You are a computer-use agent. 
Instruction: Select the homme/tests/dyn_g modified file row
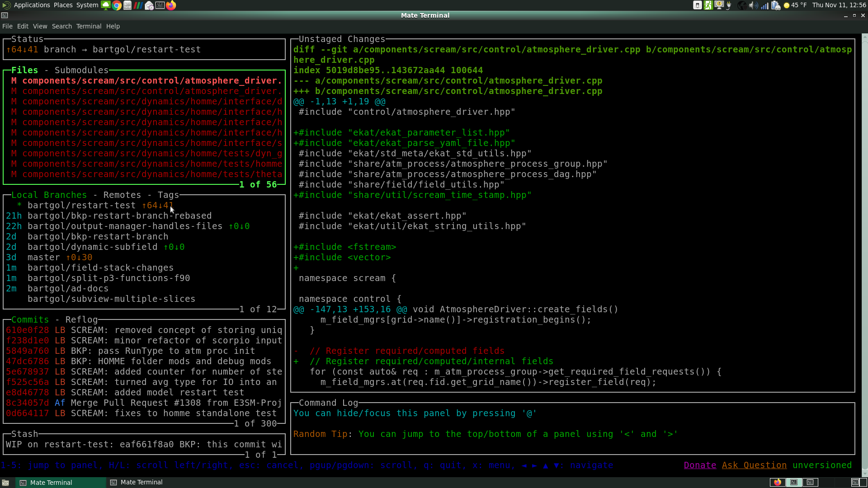[x=144, y=154]
